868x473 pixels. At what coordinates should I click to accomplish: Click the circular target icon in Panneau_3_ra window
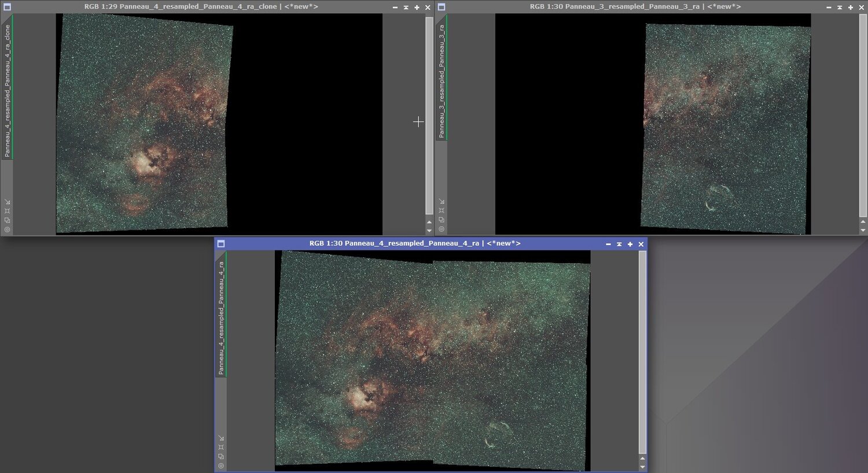coord(442,230)
